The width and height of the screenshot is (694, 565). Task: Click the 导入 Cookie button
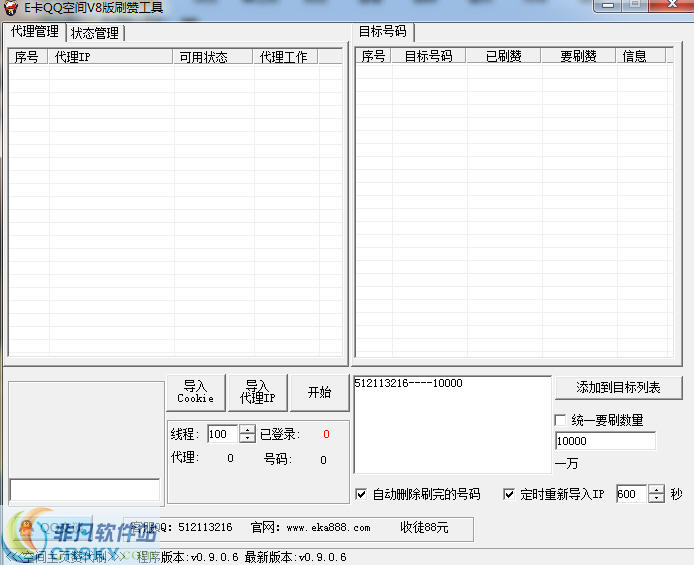[x=196, y=392]
